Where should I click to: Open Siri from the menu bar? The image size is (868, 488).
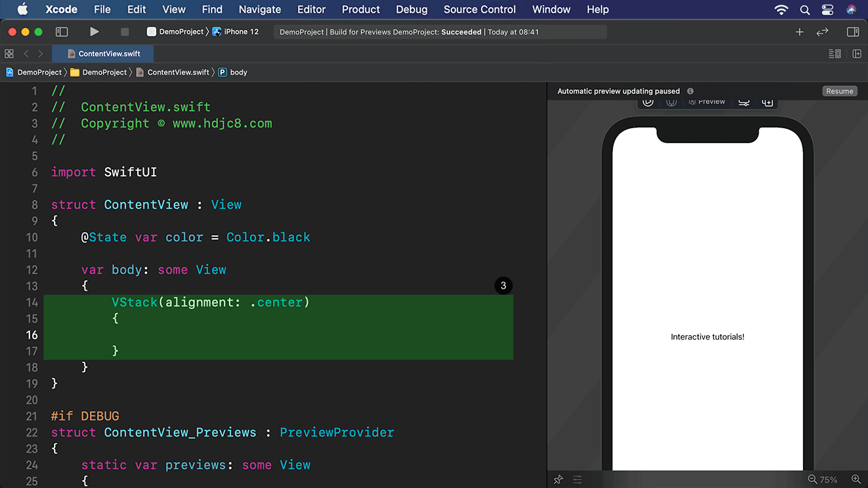coord(851,10)
